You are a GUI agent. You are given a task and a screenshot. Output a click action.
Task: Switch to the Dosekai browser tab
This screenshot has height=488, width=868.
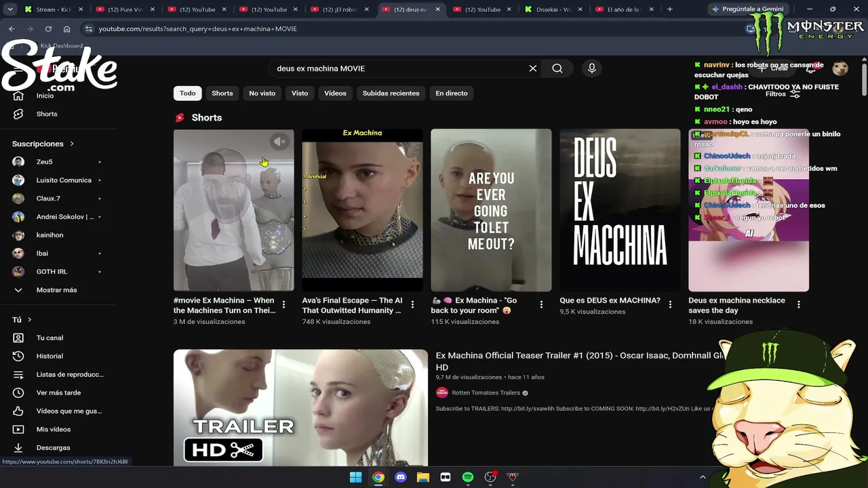pos(554,9)
